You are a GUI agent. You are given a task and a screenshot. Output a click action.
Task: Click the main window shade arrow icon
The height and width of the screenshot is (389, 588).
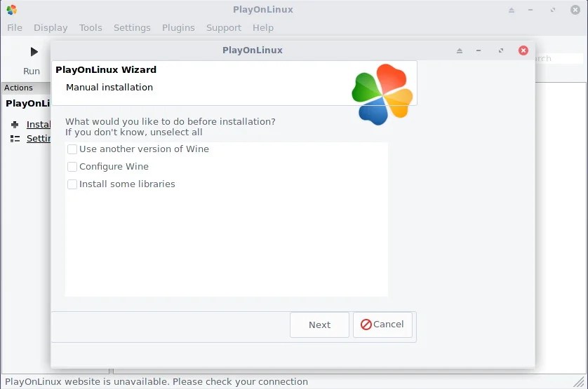[511, 10]
